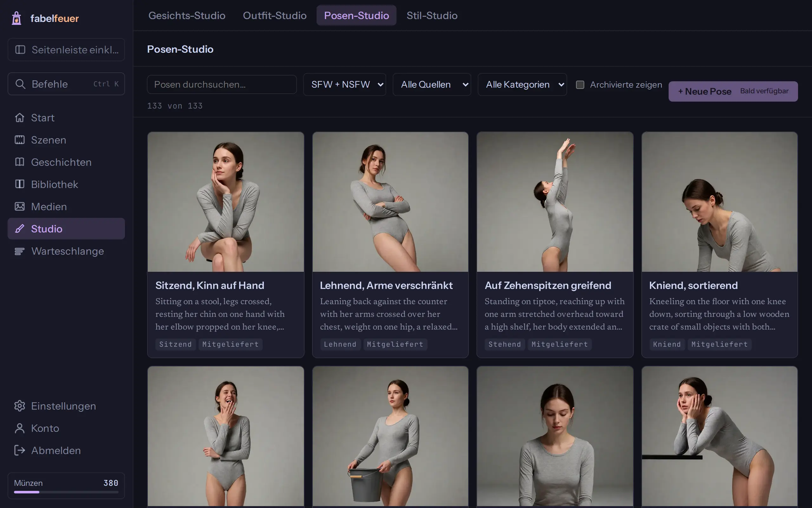Open the laughing pose thumbnail
Viewport: 812px width, 508px height.
226,436
